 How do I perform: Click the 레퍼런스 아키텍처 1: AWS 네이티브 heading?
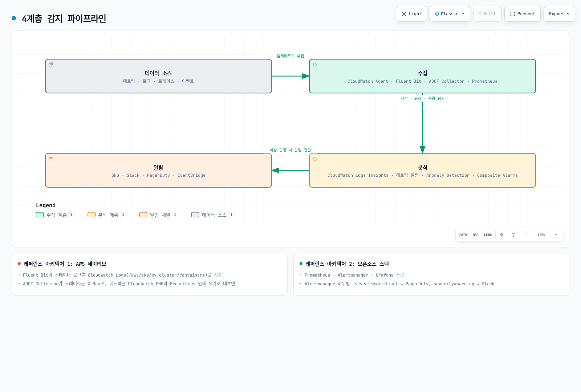65,264
